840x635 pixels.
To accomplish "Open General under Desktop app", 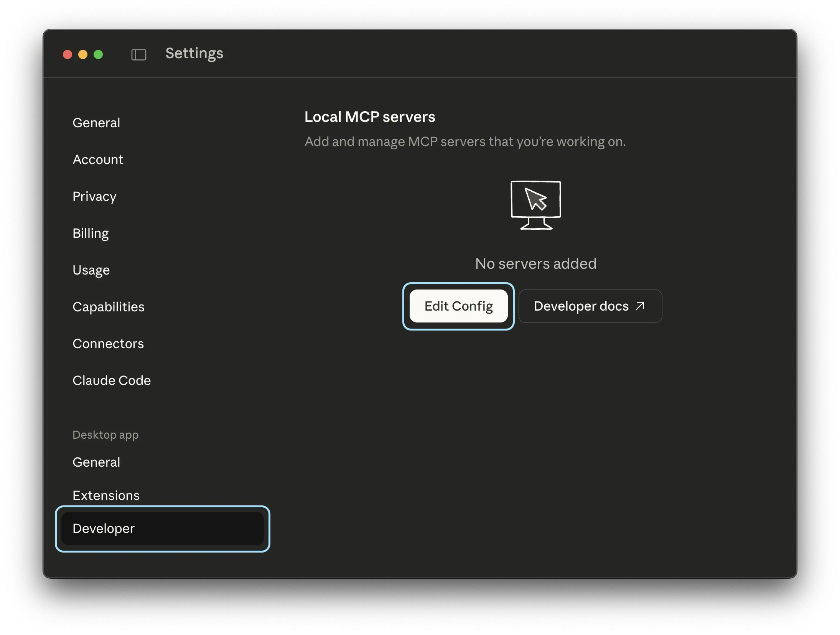I will (96, 462).
